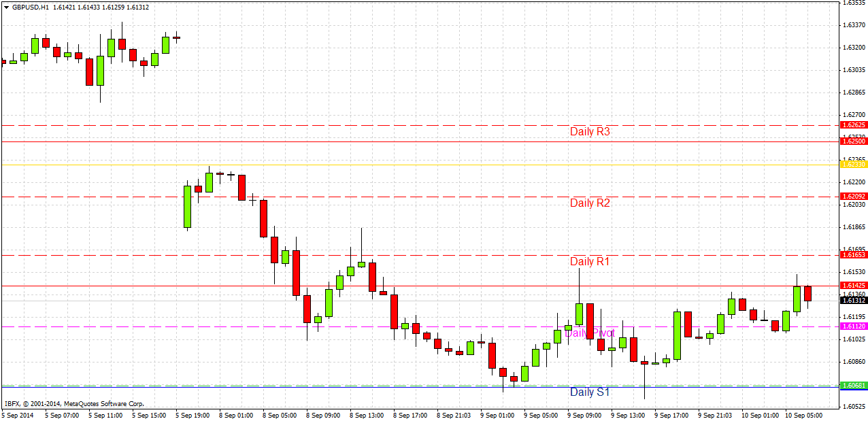Click the Daily S1 label on the chart
The width and height of the screenshot is (868, 421).
590,392
